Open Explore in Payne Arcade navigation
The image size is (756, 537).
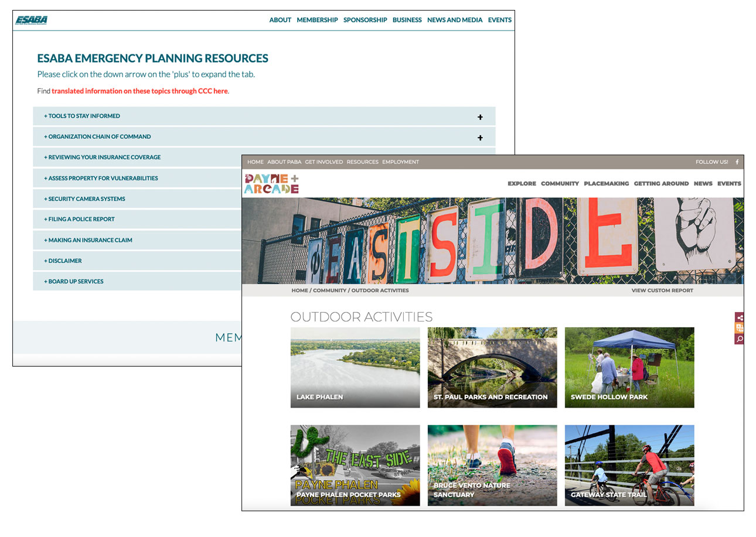pos(522,183)
